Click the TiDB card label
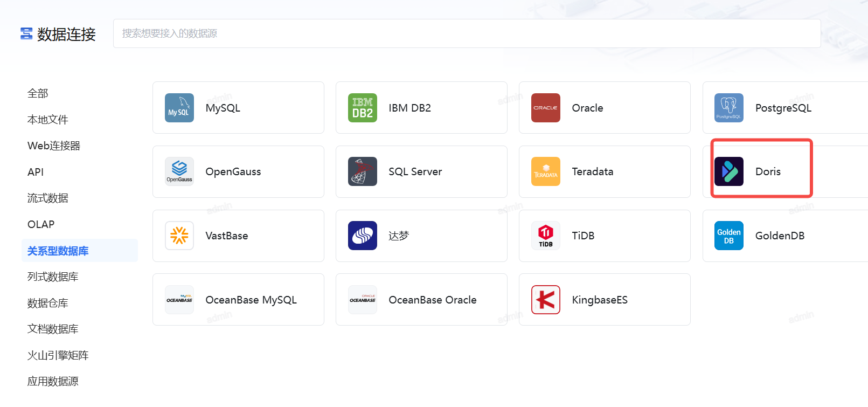This screenshot has height=407, width=868. 584,236
